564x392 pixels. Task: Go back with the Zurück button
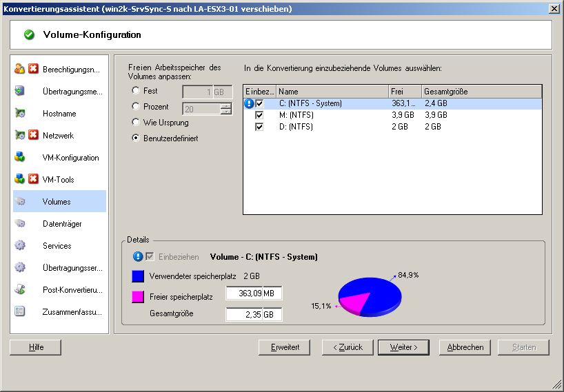tap(348, 347)
